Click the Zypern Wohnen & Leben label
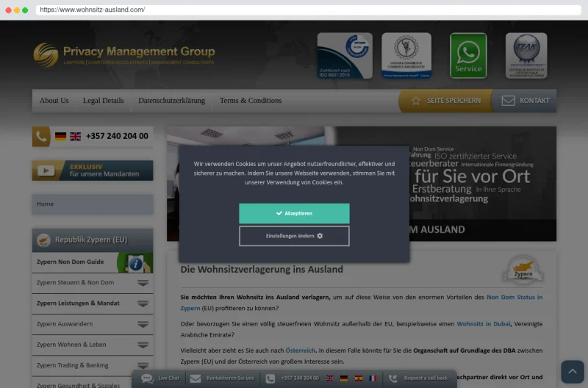Viewport: 588px width, 388px height. click(x=71, y=345)
